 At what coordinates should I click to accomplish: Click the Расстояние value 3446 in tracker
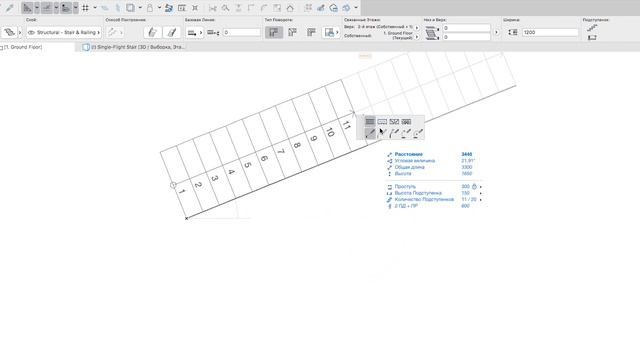tap(467, 154)
